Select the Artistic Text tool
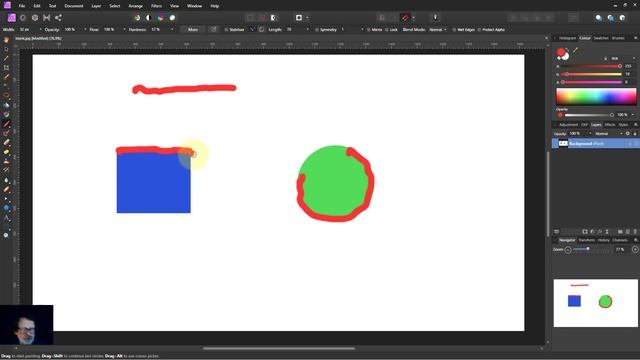Screen dimensions: 640x360 click(x=6, y=218)
